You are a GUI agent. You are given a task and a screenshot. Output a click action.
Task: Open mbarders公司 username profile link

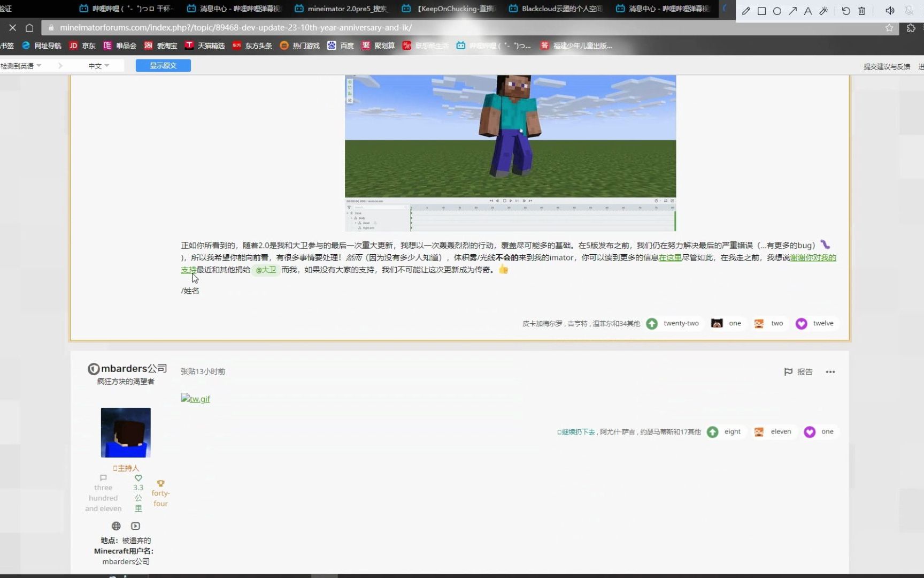pyautogui.click(x=134, y=368)
